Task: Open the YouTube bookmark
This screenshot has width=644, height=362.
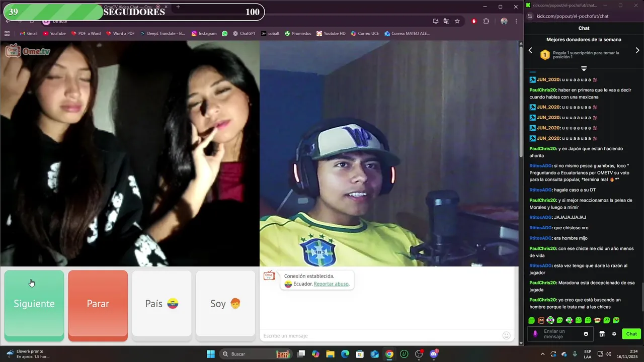Action: tap(54, 34)
